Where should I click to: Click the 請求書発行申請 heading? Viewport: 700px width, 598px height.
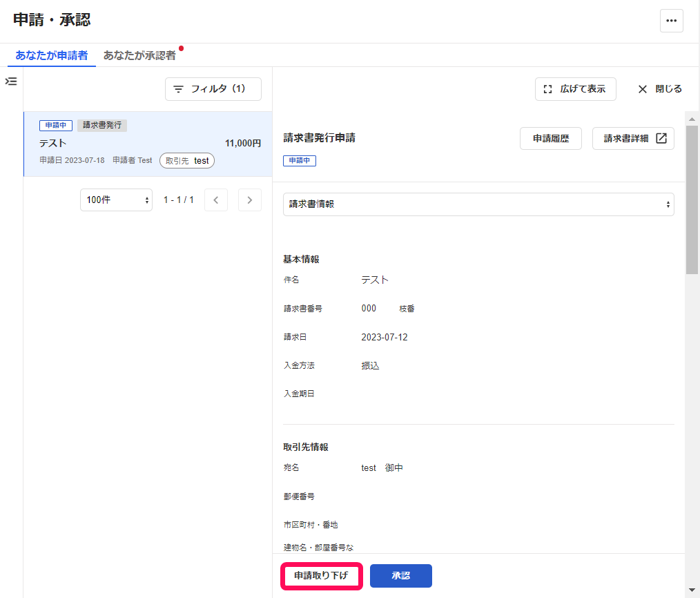pos(319,138)
